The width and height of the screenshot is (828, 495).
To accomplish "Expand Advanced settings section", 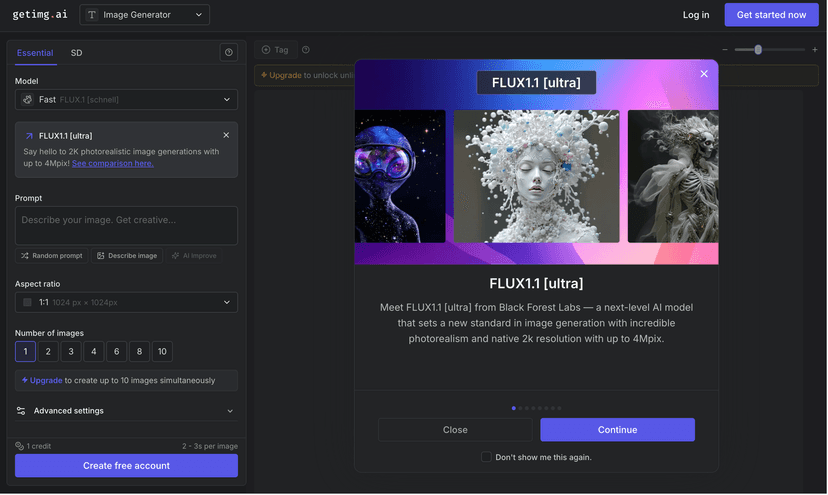I will pos(126,410).
